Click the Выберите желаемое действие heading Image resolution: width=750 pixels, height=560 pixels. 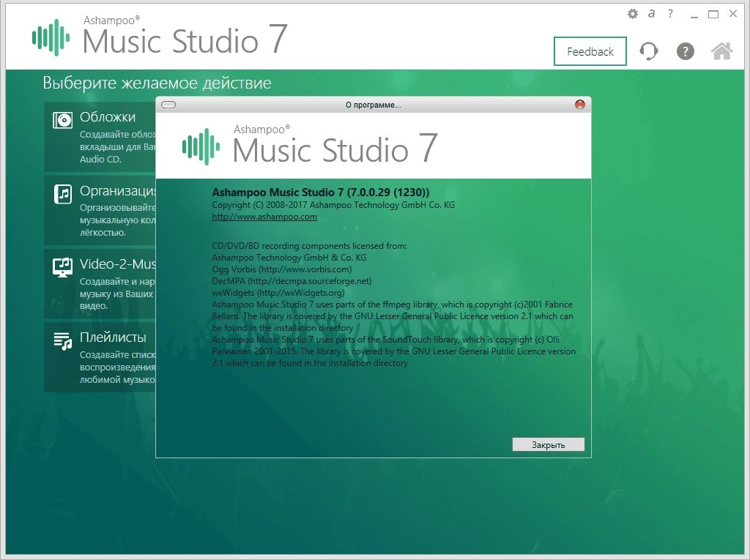tap(157, 83)
